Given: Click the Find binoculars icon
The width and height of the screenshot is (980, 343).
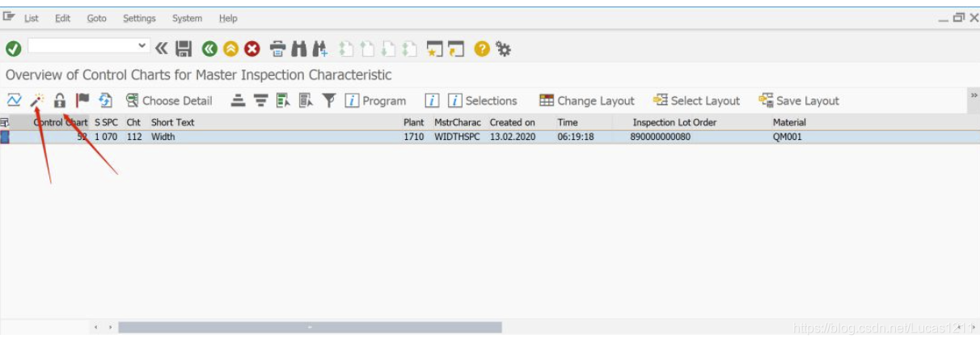Looking at the screenshot, I should tap(298, 49).
